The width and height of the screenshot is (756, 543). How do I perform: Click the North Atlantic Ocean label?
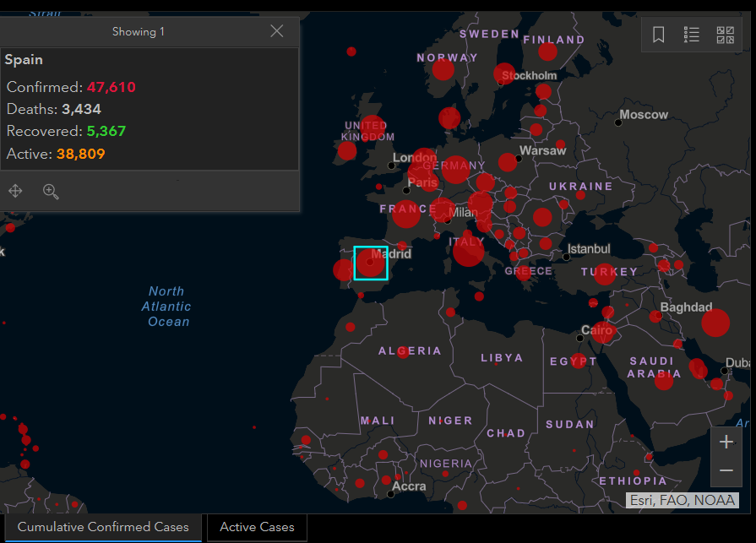[166, 307]
